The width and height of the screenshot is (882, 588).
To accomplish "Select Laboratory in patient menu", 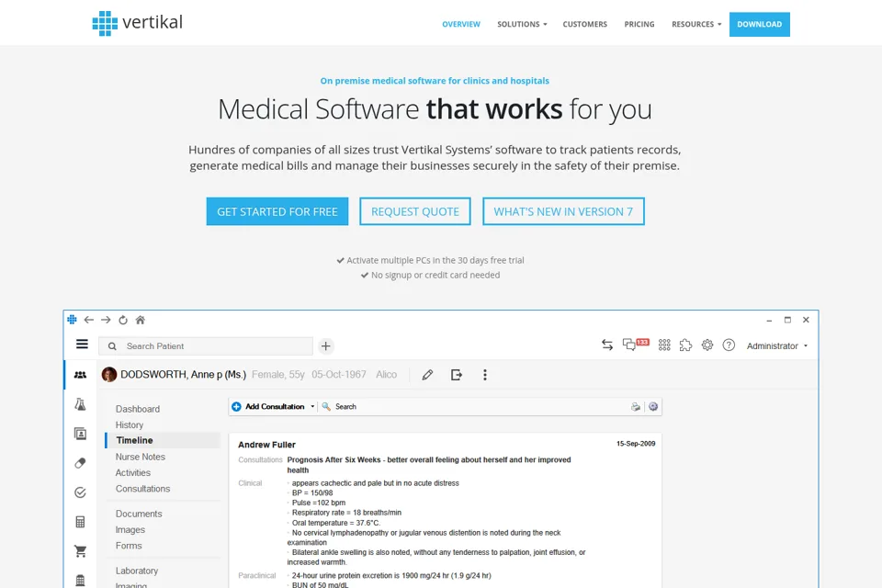I will 137,571.
